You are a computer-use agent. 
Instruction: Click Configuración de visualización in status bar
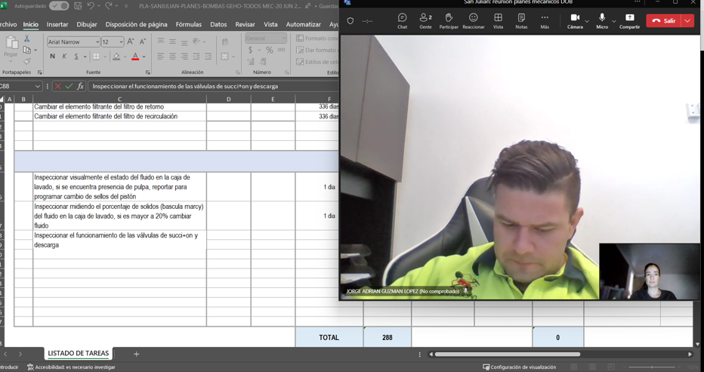pos(519,367)
